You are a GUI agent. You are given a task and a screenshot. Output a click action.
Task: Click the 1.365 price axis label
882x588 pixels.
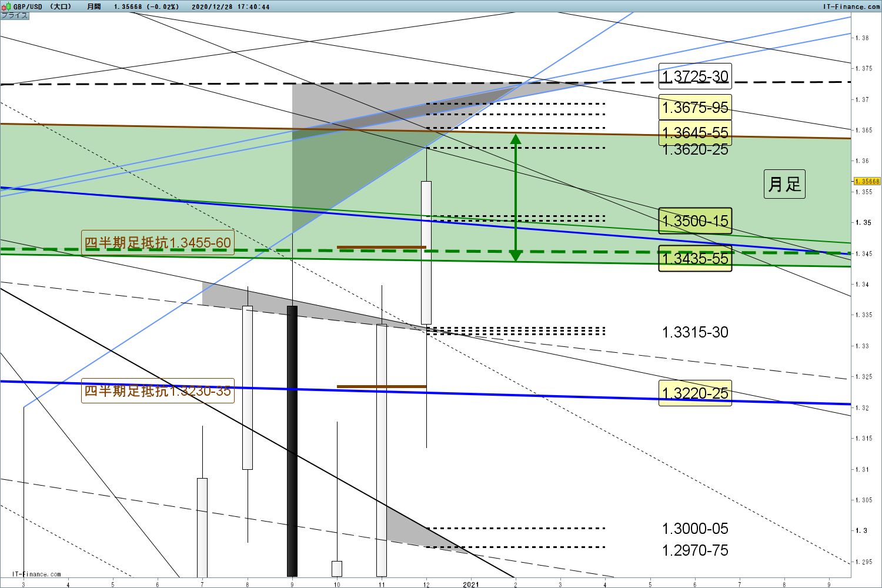coord(864,130)
